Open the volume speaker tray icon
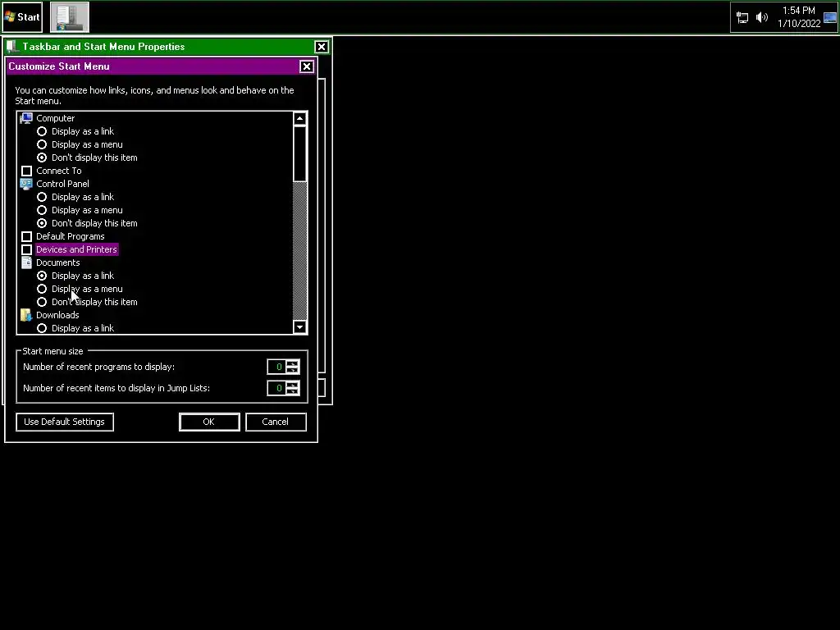The height and width of the screenshot is (630, 840). point(762,18)
